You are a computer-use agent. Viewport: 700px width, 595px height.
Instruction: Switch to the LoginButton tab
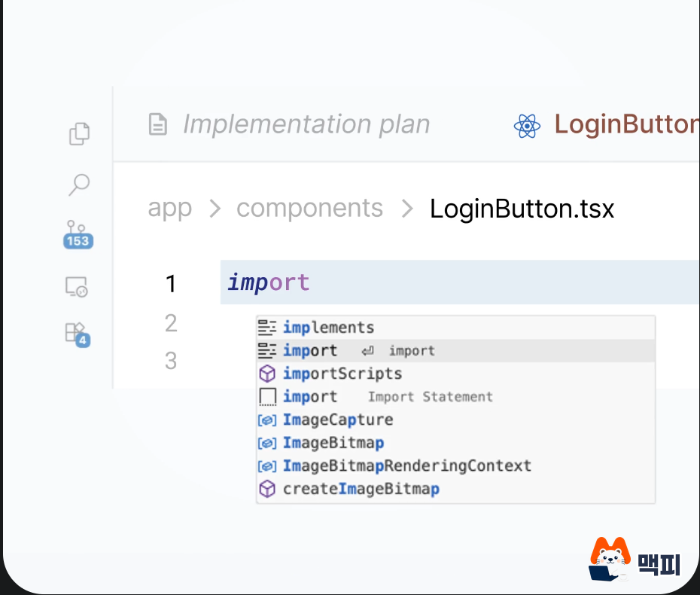click(606, 124)
